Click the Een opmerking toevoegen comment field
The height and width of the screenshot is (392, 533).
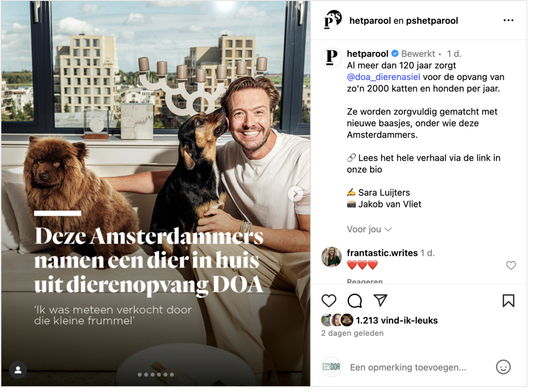[x=408, y=367]
